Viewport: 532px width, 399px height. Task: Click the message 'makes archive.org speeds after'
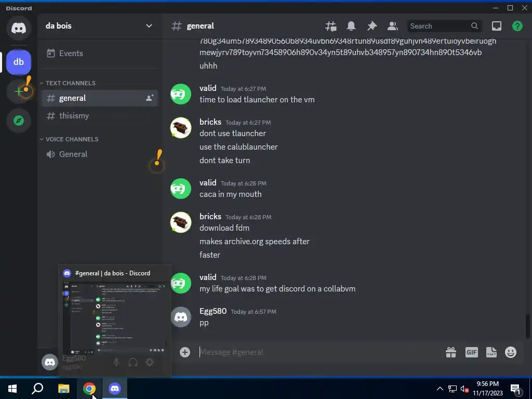pos(255,242)
